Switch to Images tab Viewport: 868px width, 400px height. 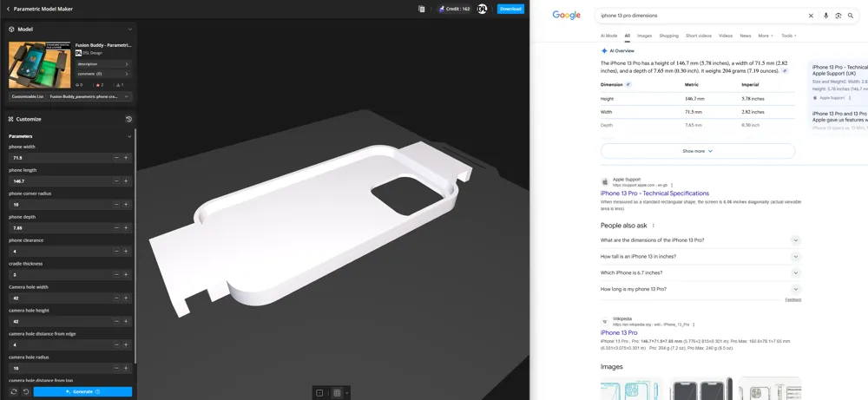click(644, 36)
